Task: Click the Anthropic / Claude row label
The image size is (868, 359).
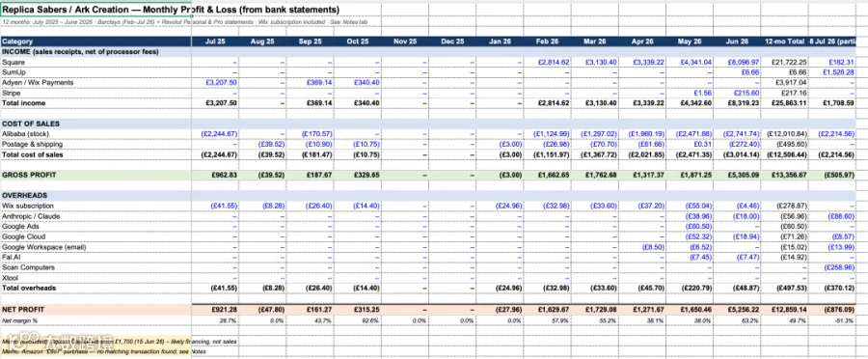Action: (31, 216)
